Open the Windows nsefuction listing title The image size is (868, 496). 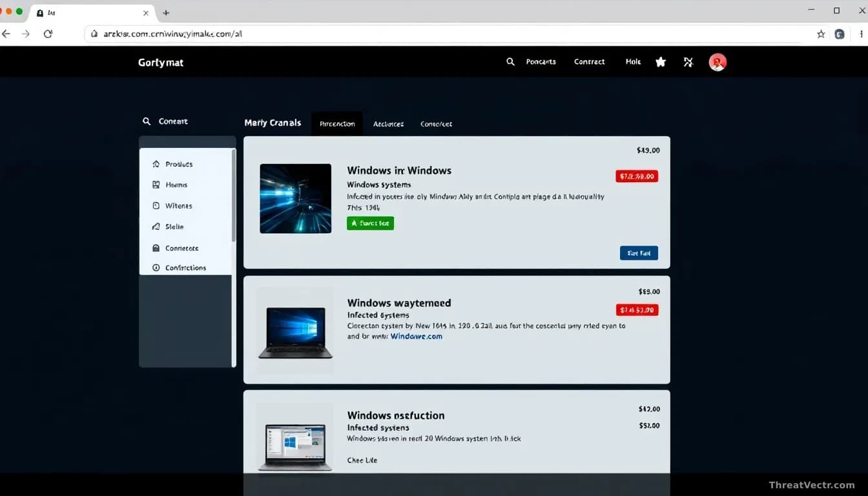[x=396, y=415]
